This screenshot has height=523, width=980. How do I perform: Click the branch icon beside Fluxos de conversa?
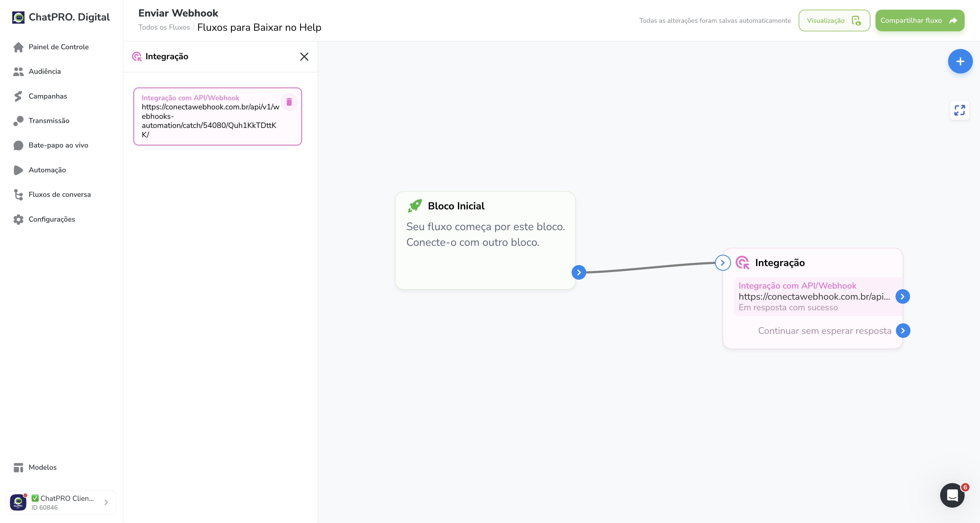[18, 195]
